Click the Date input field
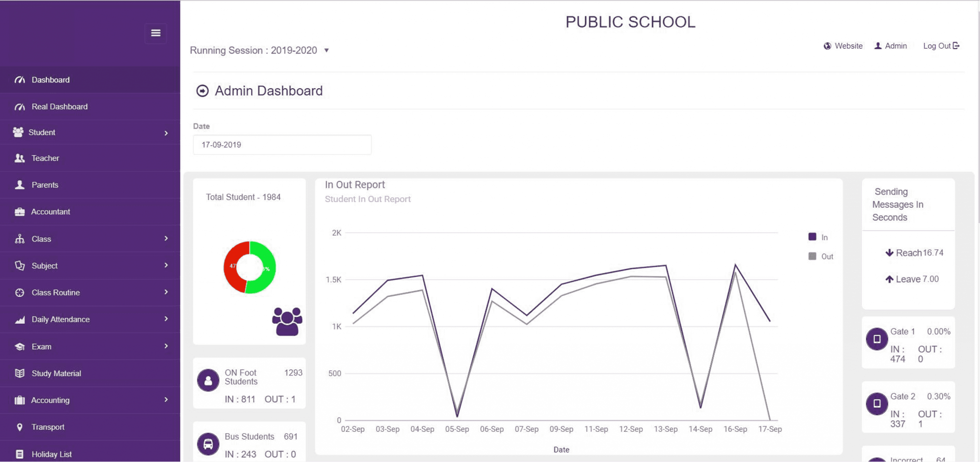 (282, 145)
